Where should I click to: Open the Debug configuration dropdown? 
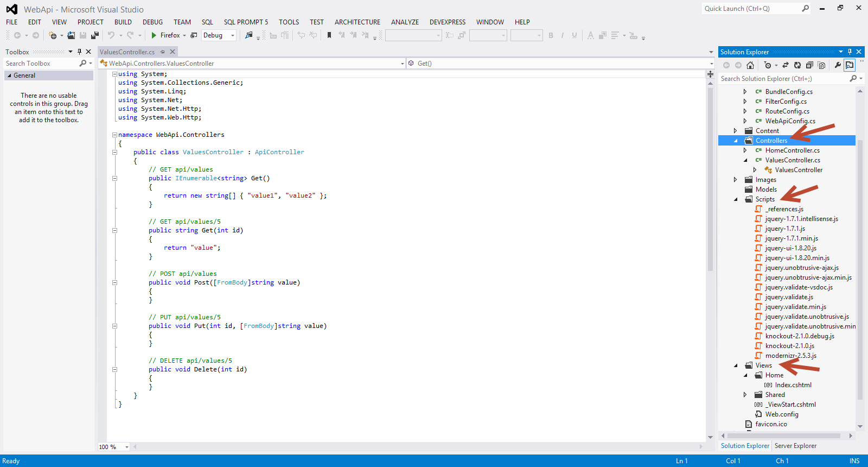(x=233, y=35)
